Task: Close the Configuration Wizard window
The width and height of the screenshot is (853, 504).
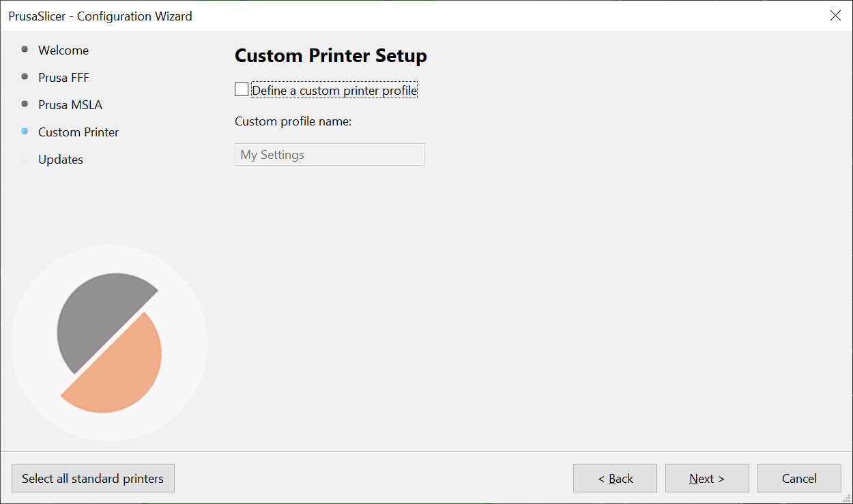Action: 835,16
